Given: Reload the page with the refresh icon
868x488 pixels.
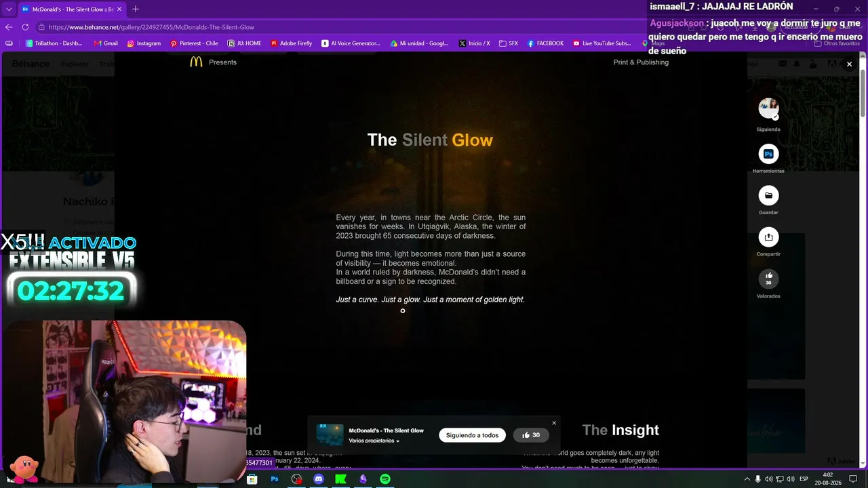Looking at the screenshot, I should tap(25, 27).
